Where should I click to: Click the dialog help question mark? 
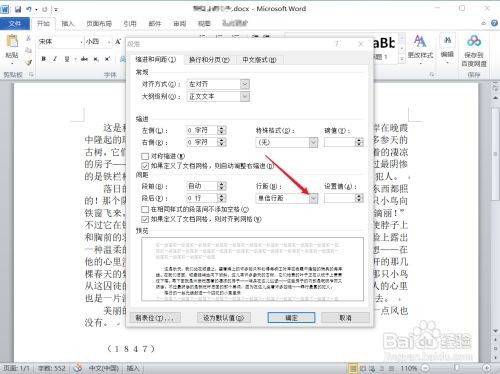(337, 44)
